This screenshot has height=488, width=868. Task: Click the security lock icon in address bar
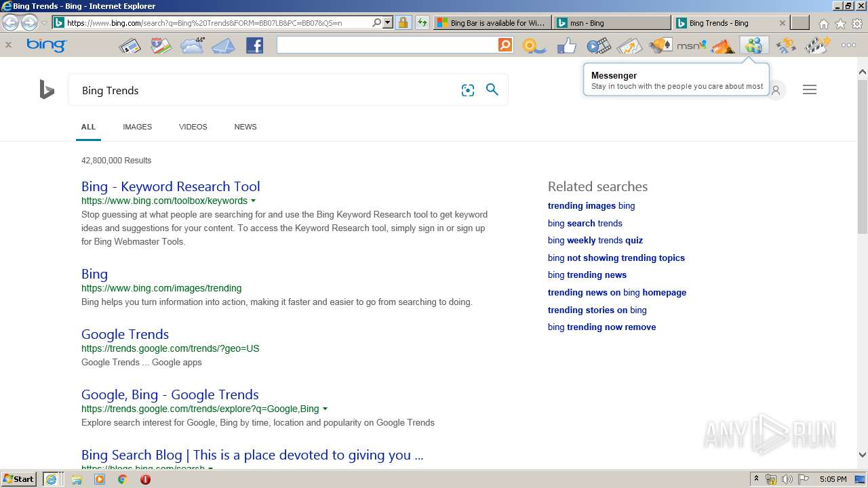coord(403,22)
